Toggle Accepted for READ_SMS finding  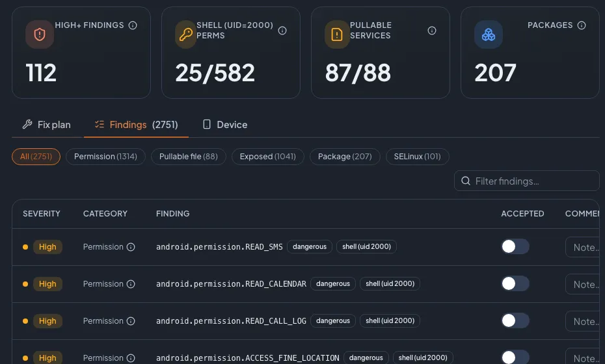coord(515,246)
